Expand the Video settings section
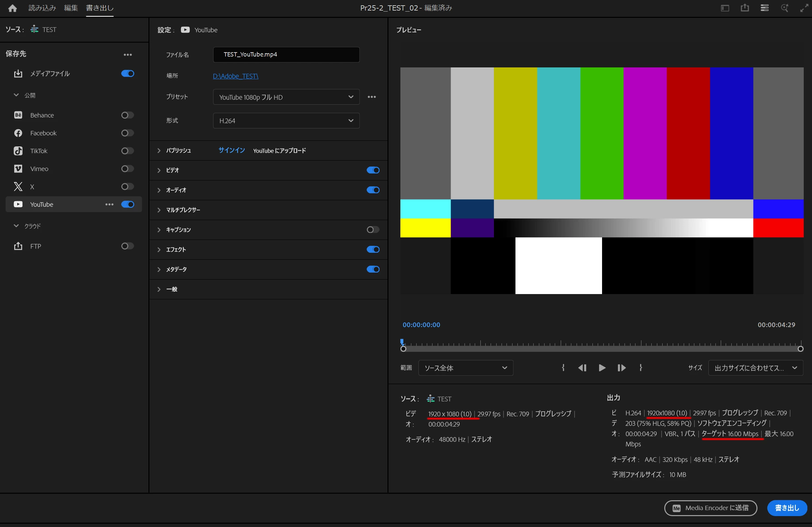 pyautogui.click(x=159, y=170)
